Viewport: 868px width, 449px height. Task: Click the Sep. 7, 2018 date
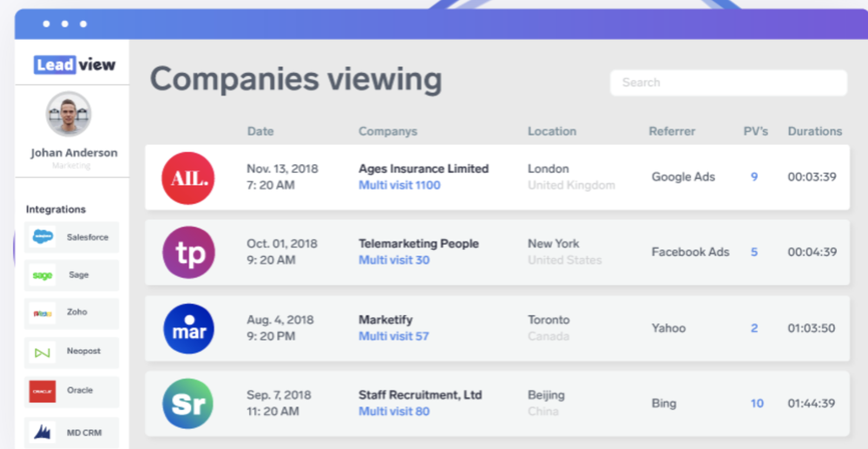coord(279,395)
